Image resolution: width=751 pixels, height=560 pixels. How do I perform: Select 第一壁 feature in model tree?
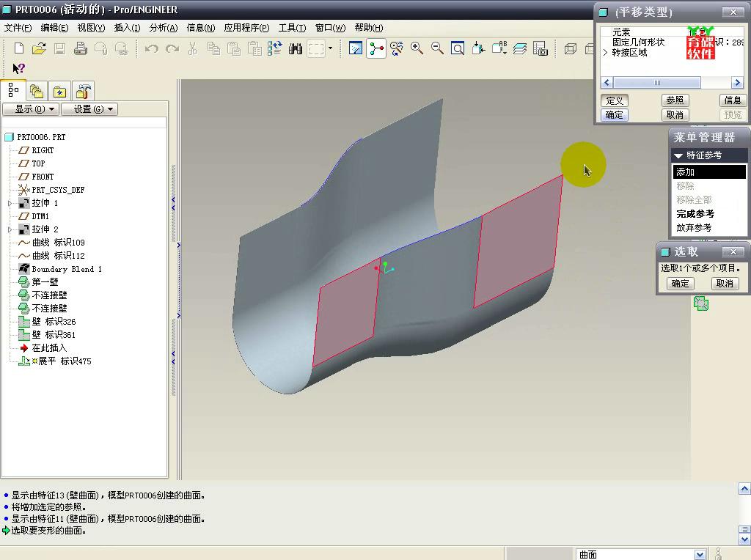(39, 282)
